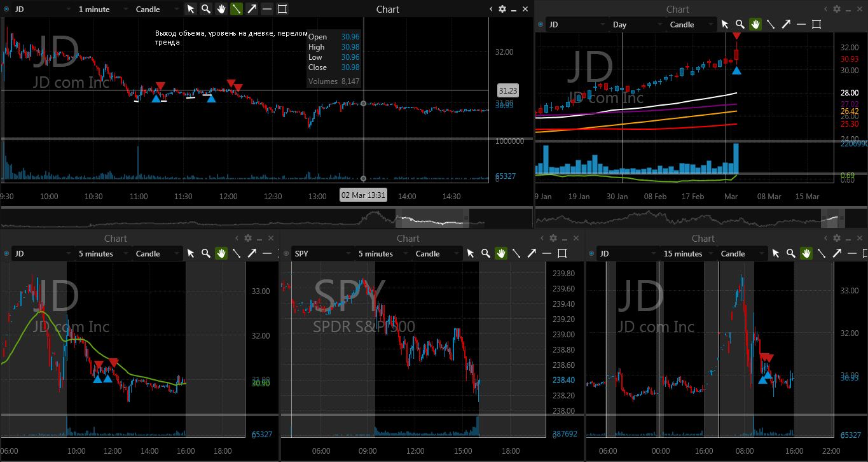Screen dimensions: 868x462
Task: Select the hand pan tool in JD 5 minutes chart
Action: point(221,253)
